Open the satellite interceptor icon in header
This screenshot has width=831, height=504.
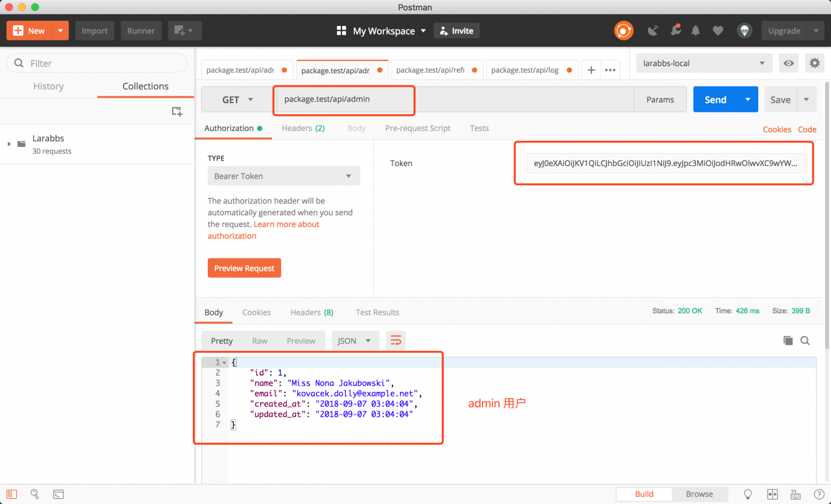[653, 31]
